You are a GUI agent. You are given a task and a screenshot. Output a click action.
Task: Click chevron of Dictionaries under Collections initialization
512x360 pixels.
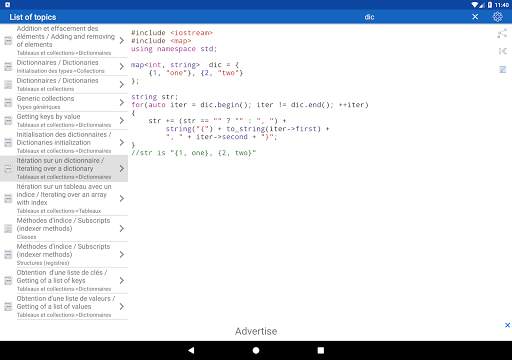122,66
